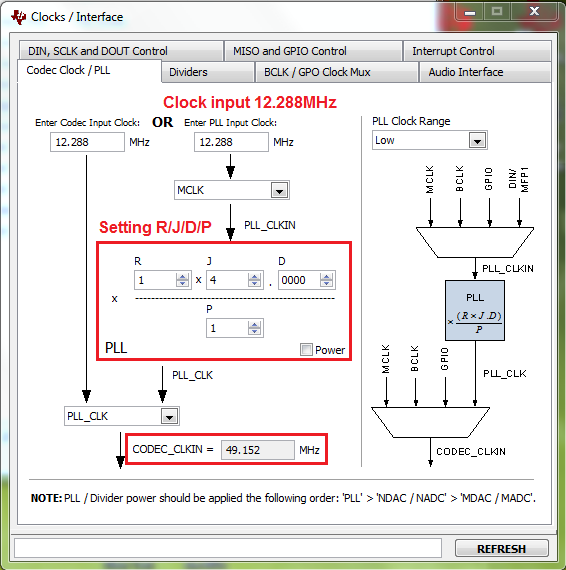Decrease the R value with down arrow
This screenshot has width=566, height=570.
(182, 284)
